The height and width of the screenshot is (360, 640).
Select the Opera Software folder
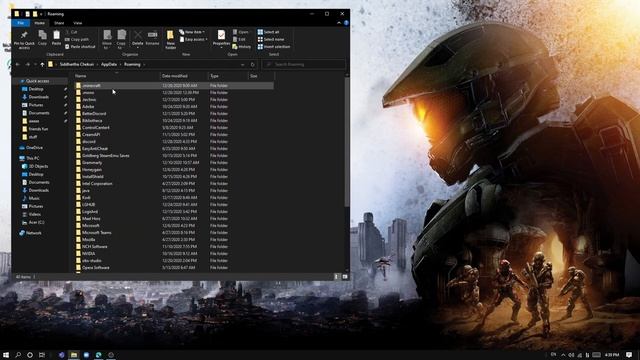click(x=96, y=268)
